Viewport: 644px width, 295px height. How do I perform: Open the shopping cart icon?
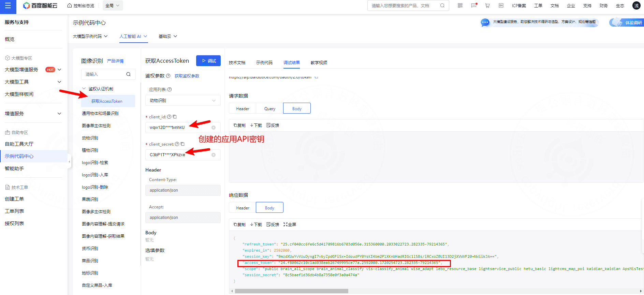pyautogui.click(x=487, y=5)
